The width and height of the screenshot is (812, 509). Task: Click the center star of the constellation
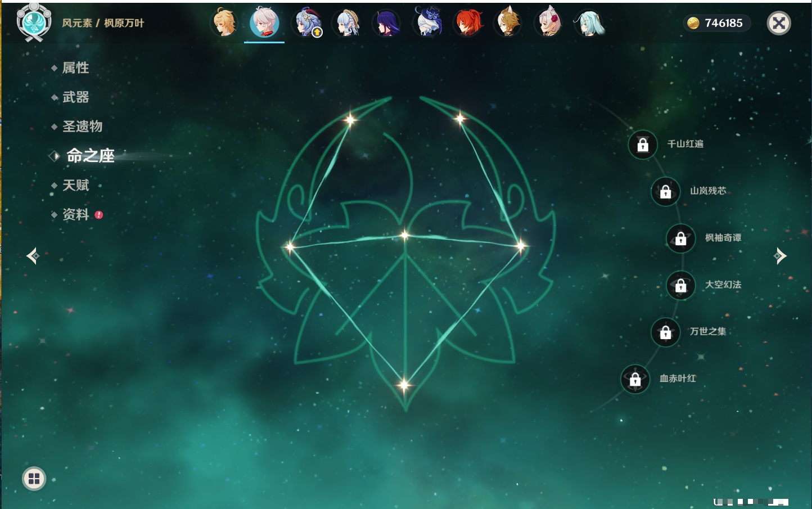405,235
